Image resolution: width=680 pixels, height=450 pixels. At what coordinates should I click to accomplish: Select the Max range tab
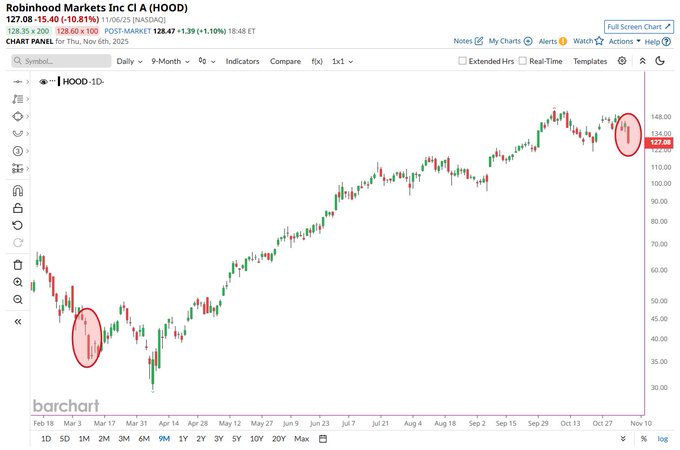pyautogui.click(x=301, y=439)
